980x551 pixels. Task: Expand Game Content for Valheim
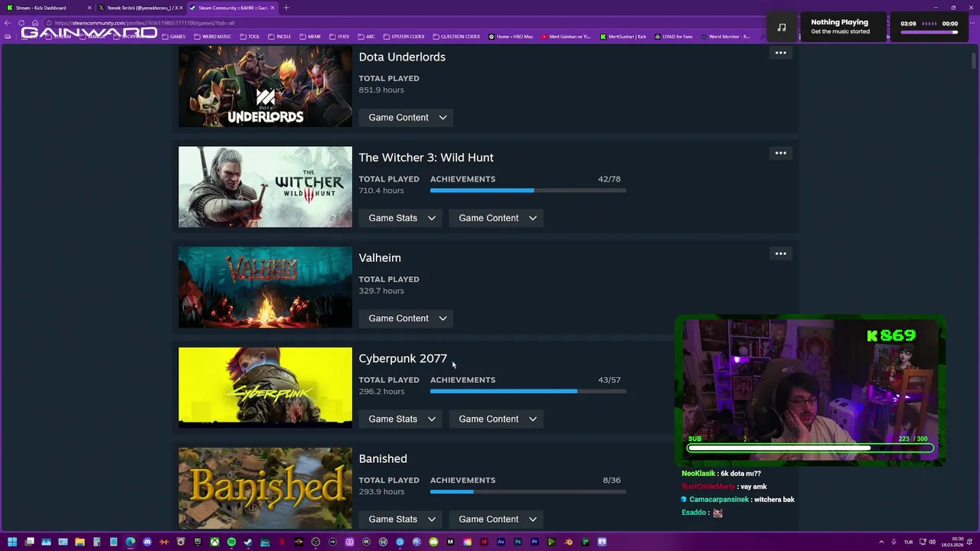407,318
